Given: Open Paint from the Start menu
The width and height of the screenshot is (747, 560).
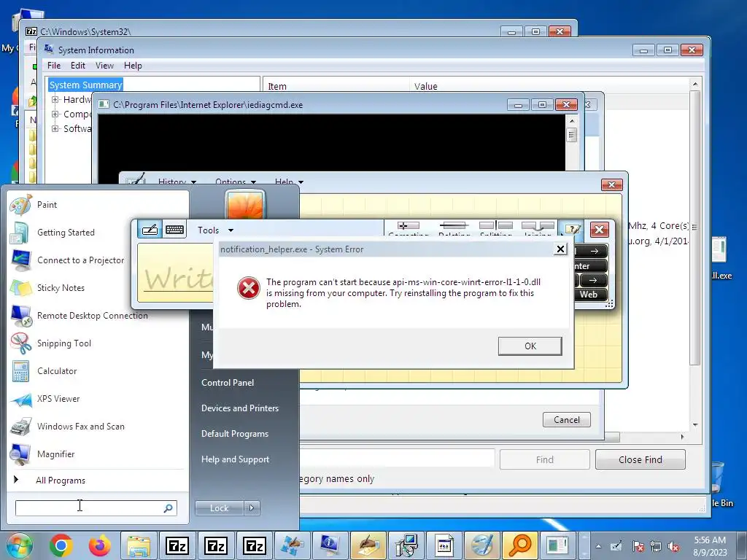Looking at the screenshot, I should [x=47, y=205].
